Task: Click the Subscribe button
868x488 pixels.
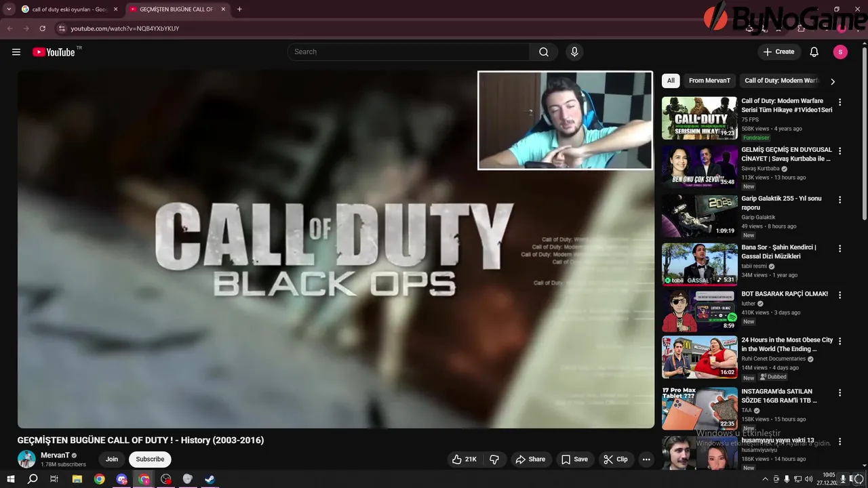Action: point(150,459)
